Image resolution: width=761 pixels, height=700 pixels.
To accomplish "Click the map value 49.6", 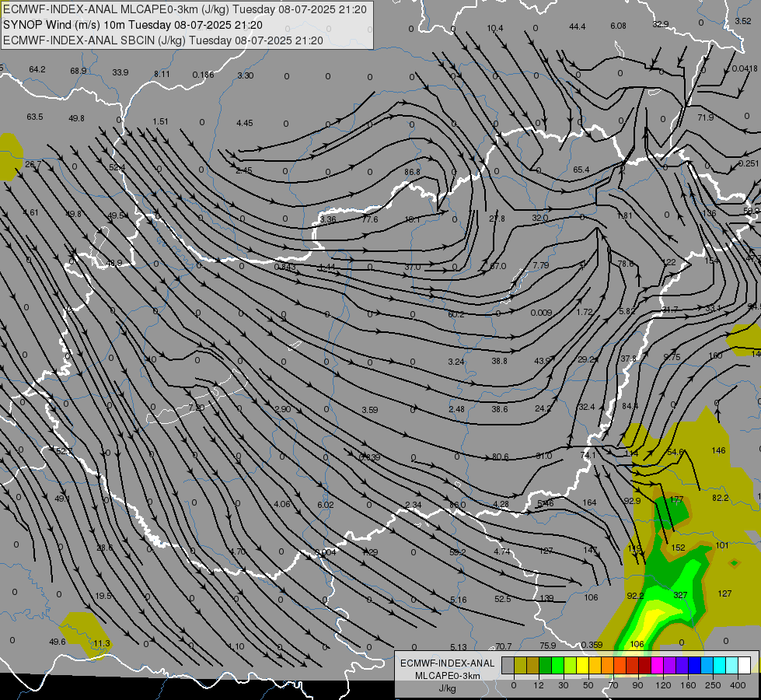I will click(x=58, y=642).
